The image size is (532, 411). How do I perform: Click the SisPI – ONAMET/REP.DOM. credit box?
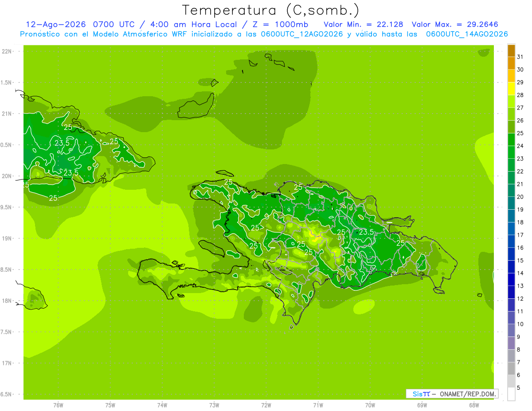coord(452,394)
